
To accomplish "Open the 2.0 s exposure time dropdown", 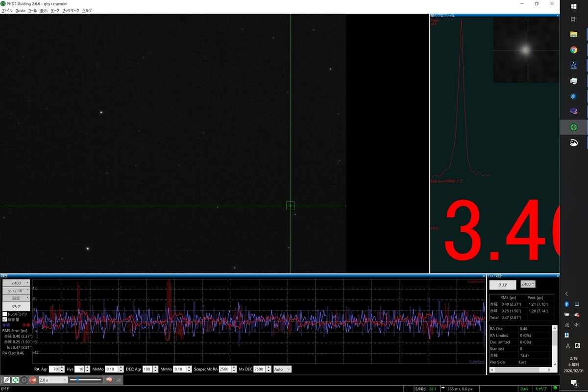I will [x=52, y=380].
